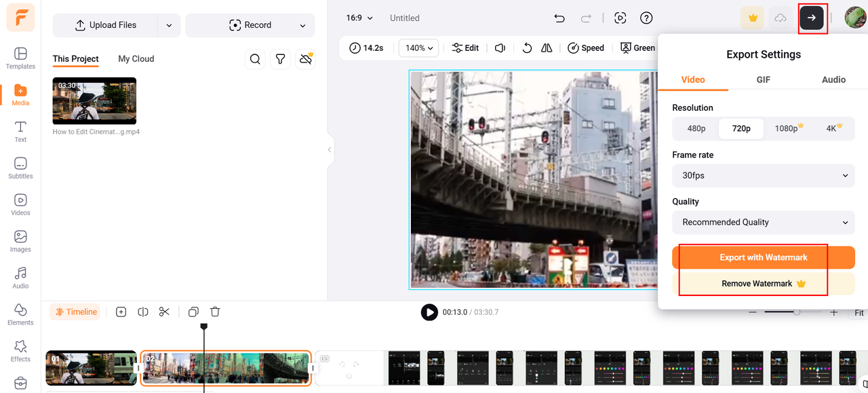Select the uploaded media video thumbnail
This screenshot has height=393, width=868.
tap(94, 100)
